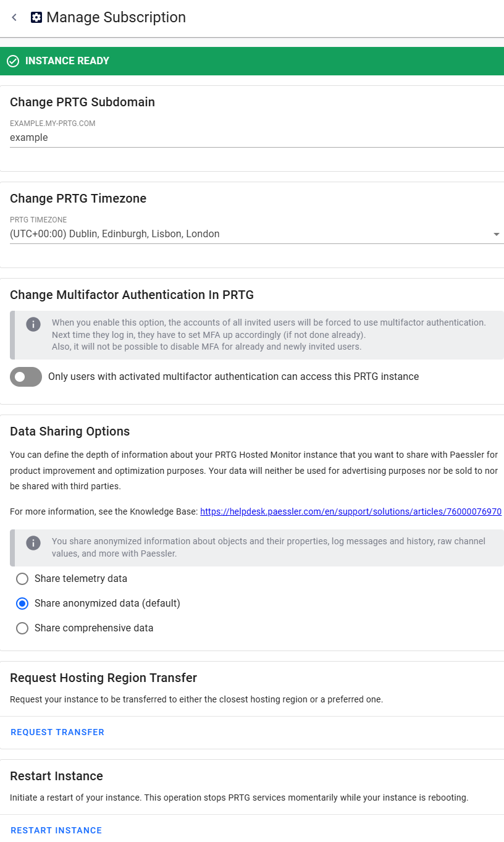Open the PRTG Timezone dropdown
The image size is (504, 842).
point(256,234)
